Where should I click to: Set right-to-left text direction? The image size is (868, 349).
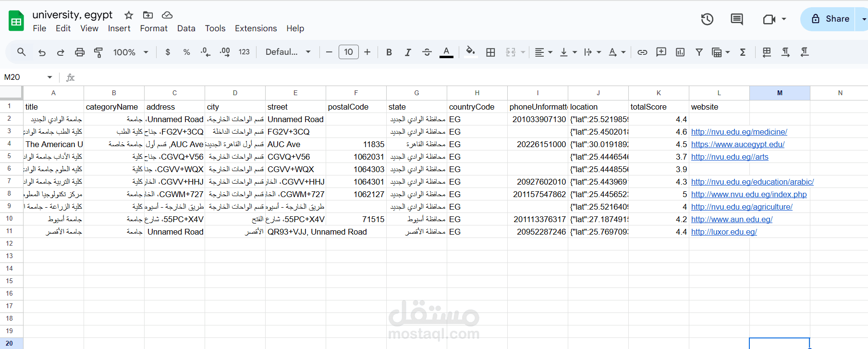[x=805, y=52]
